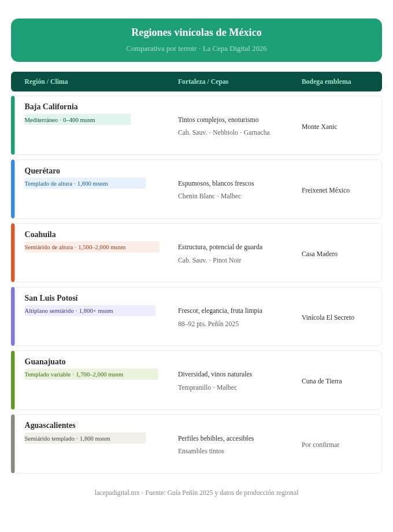Click Semiárido templado · 1,800 msnm tag
Image resolution: width=393 pixels, height=532 pixels.
pos(85,438)
